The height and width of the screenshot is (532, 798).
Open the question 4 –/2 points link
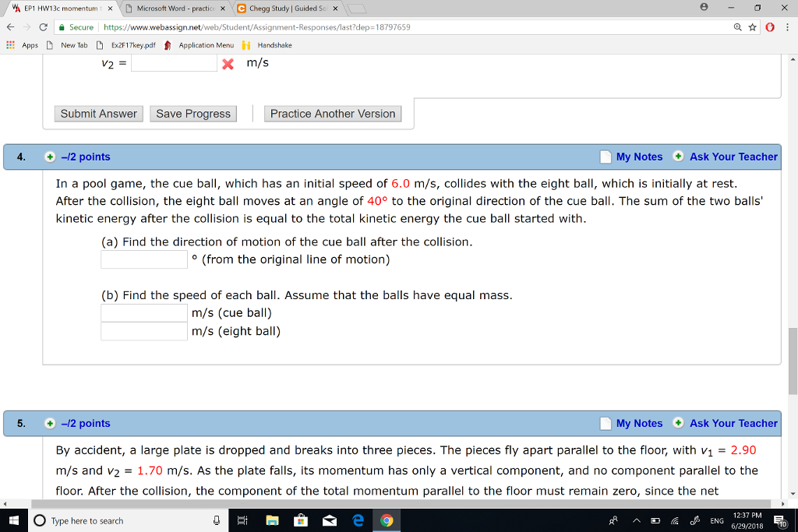pos(86,157)
